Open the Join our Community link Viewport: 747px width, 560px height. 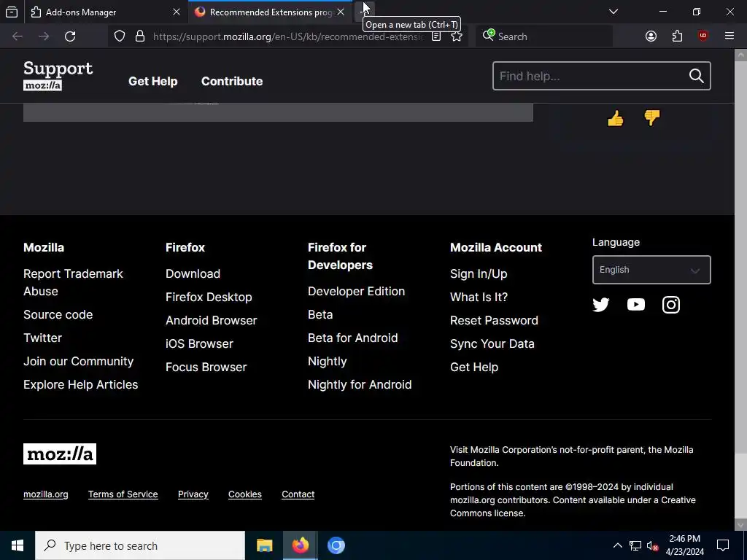click(x=79, y=362)
